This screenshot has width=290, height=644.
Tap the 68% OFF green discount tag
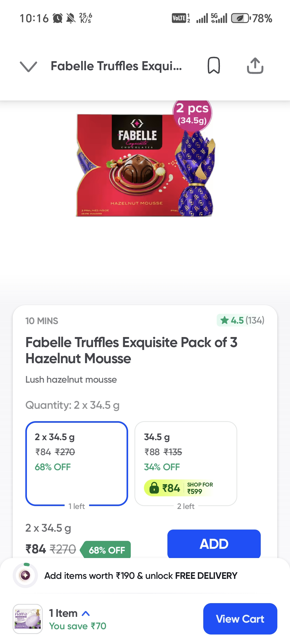(107, 550)
